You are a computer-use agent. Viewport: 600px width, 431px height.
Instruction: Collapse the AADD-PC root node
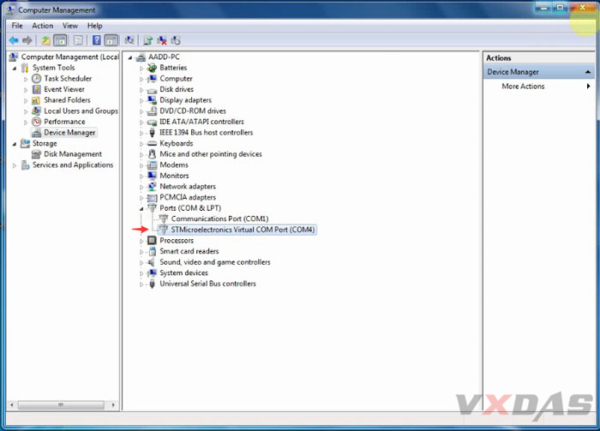point(130,57)
